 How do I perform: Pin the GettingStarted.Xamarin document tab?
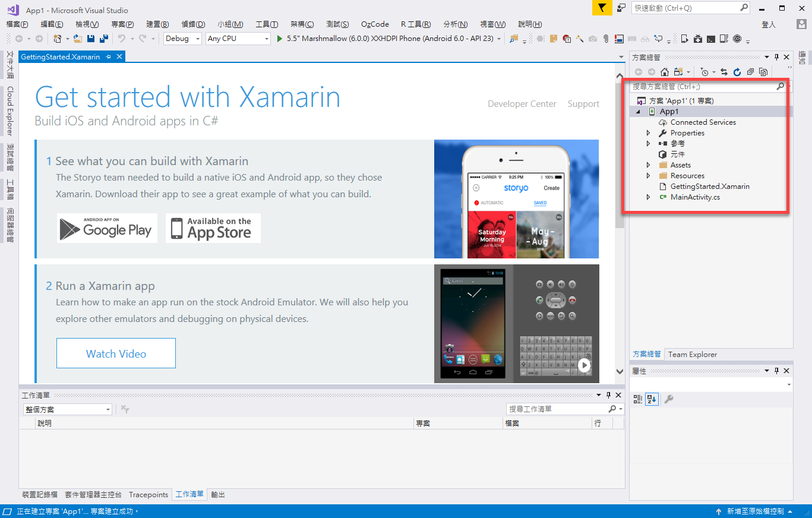pyautogui.click(x=108, y=57)
